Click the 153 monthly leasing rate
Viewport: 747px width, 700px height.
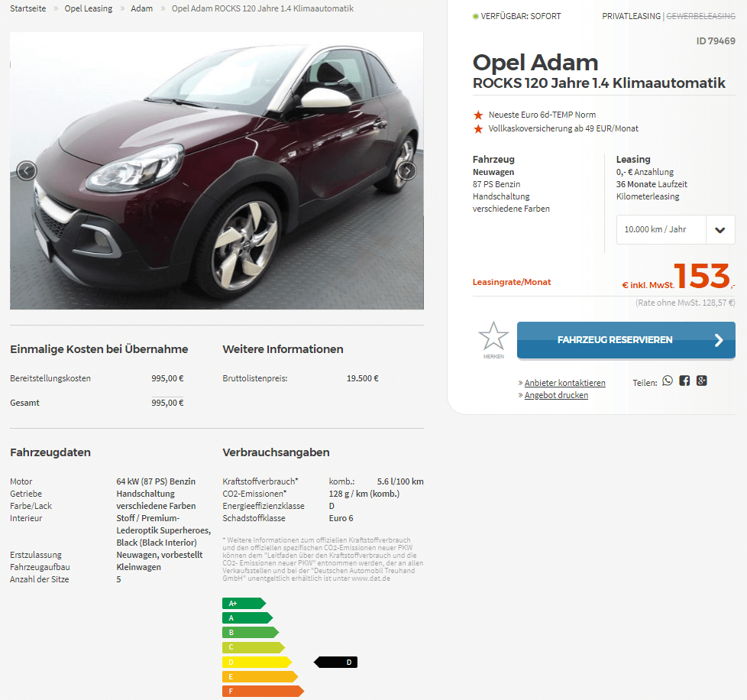click(701, 276)
